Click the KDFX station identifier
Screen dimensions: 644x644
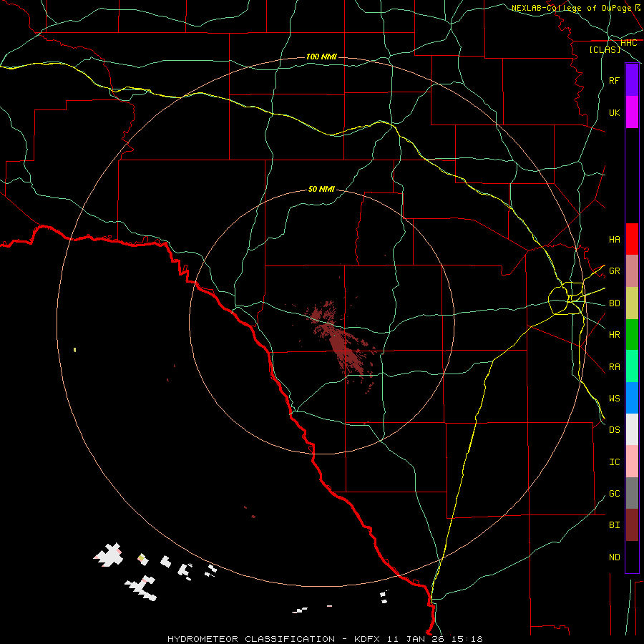[368, 639]
